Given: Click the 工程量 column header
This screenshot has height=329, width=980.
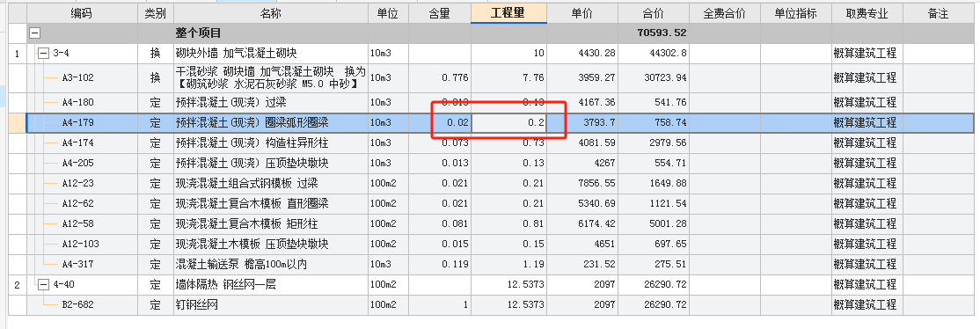Looking at the screenshot, I should [x=508, y=13].
